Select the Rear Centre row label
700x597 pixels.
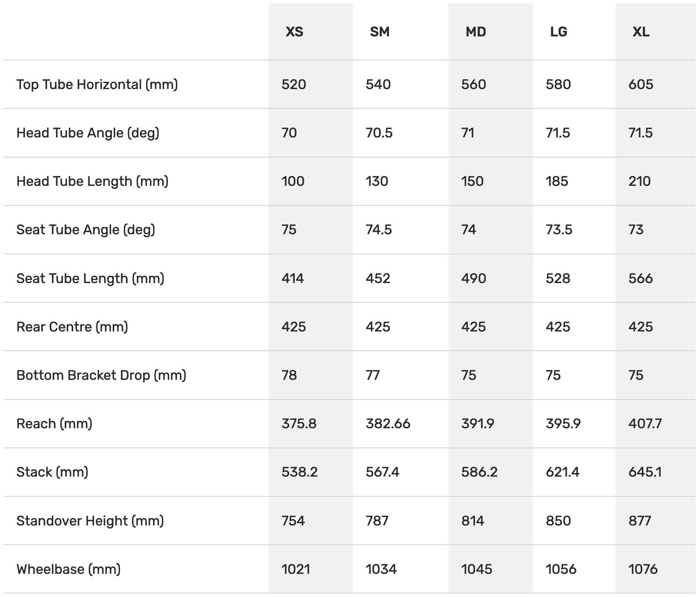click(x=72, y=327)
